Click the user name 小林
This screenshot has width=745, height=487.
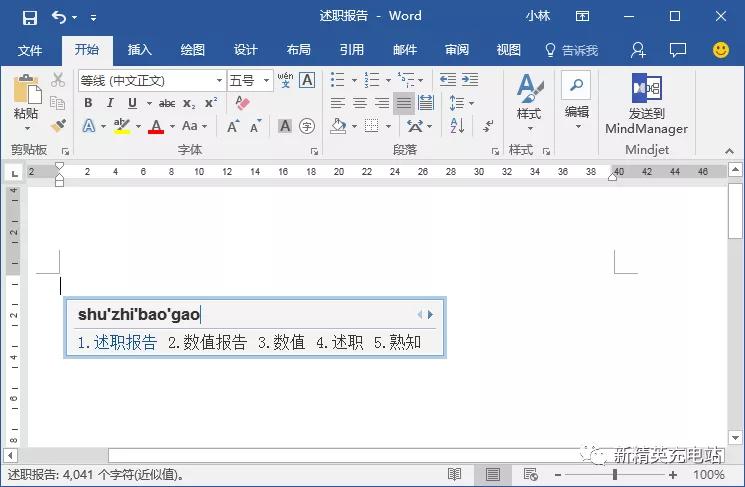(537, 16)
